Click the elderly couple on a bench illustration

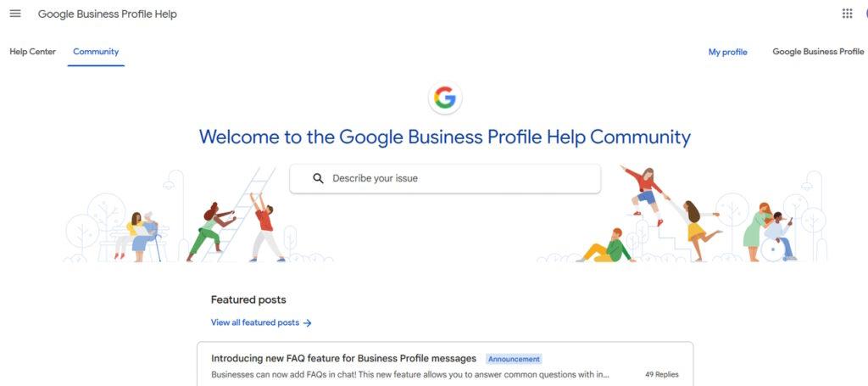coord(138,236)
